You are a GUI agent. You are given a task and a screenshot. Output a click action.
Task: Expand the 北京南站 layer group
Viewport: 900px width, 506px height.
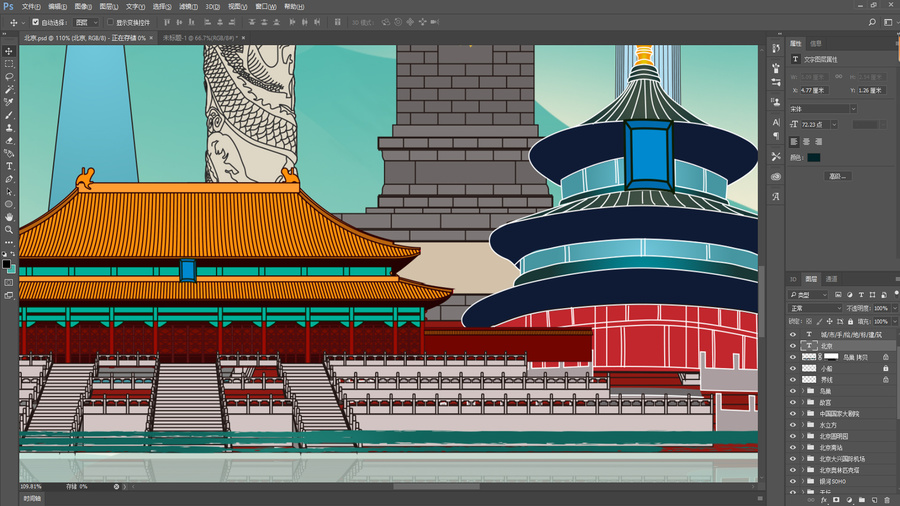[803, 447]
